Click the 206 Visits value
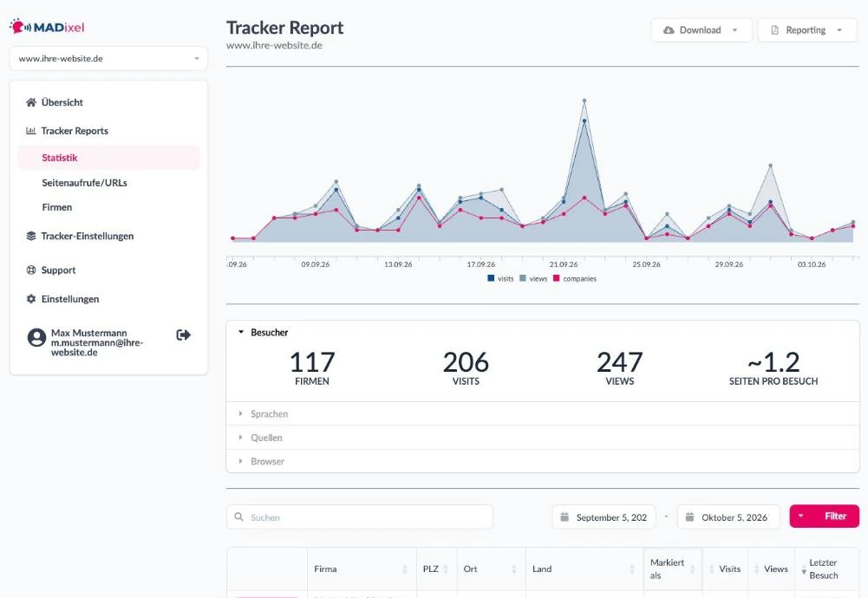The height and width of the screenshot is (598, 868). pyautogui.click(x=466, y=363)
